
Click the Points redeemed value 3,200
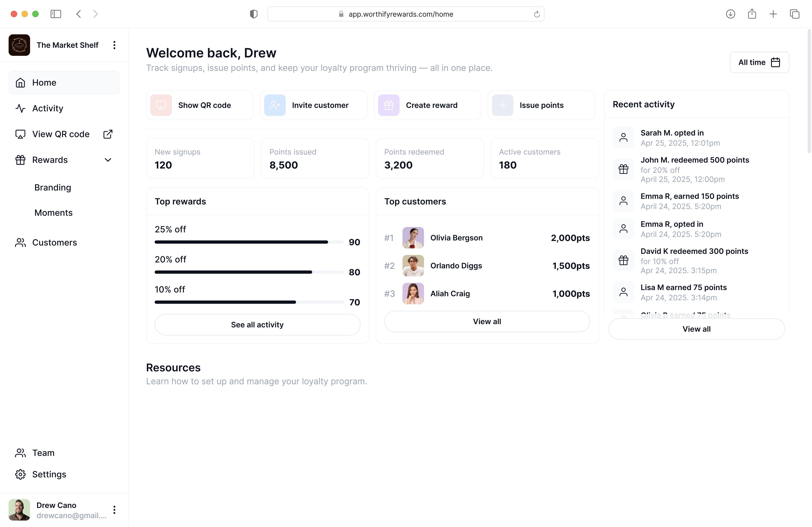click(398, 165)
